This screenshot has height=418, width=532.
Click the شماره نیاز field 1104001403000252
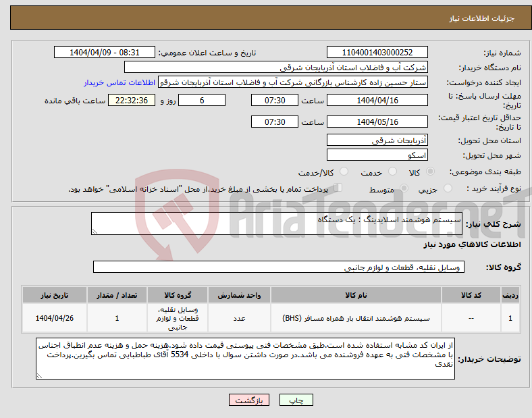click(377, 52)
